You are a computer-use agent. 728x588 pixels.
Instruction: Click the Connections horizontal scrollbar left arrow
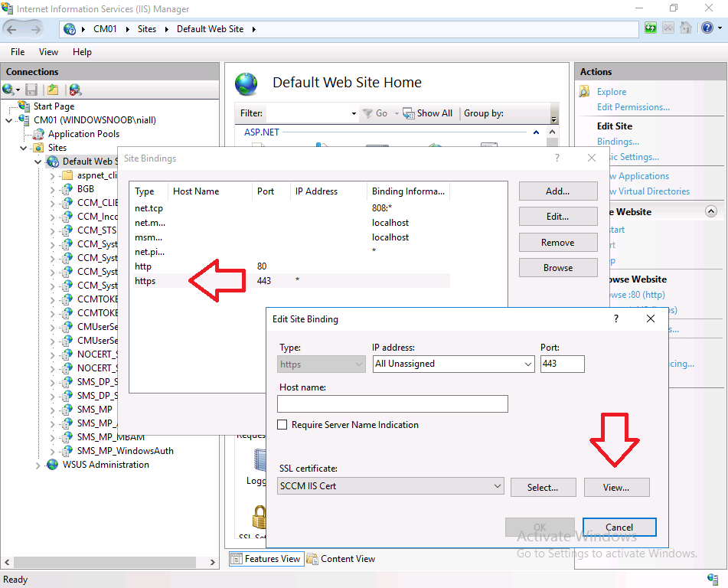pos(7,562)
